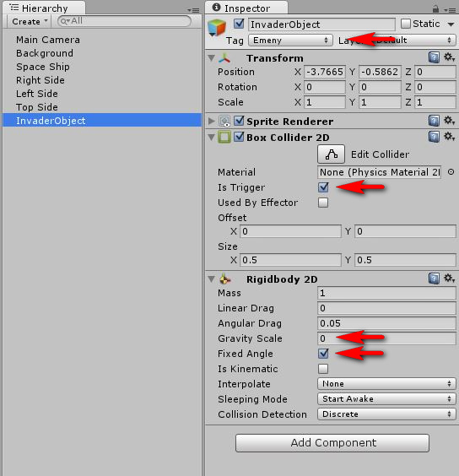This screenshot has height=476, width=459.
Task: Click the GameObject cube icon in Inspector
Action: tap(217, 28)
